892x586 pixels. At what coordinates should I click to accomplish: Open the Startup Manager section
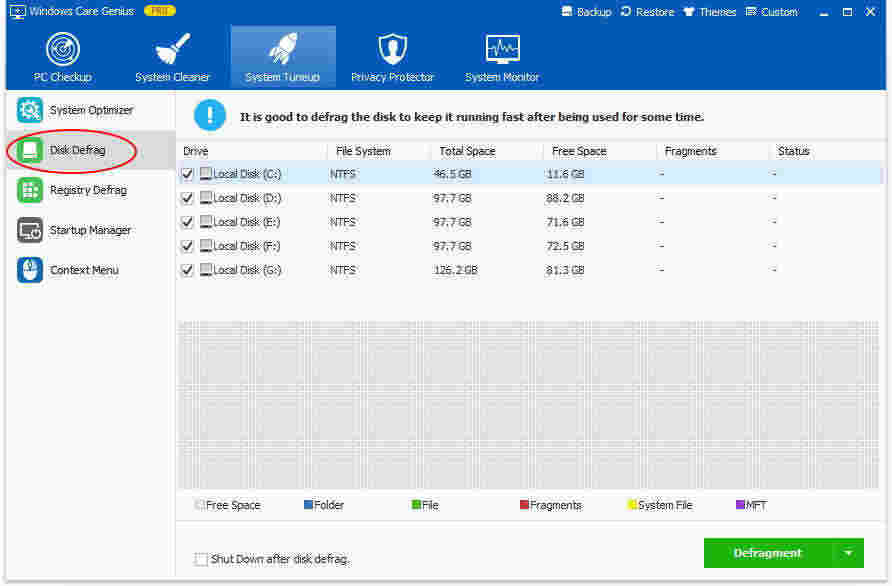[x=90, y=230]
